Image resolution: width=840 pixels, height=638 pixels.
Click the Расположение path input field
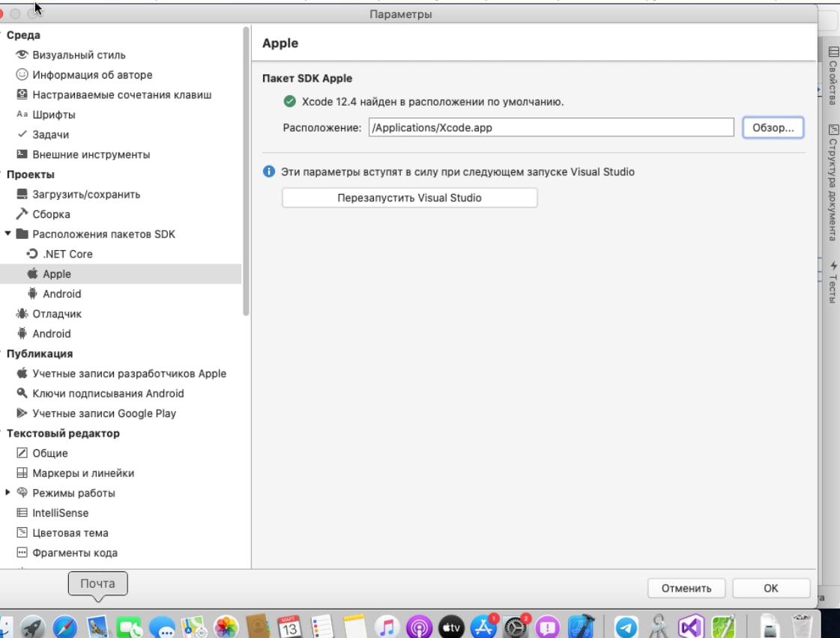click(551, 127)
